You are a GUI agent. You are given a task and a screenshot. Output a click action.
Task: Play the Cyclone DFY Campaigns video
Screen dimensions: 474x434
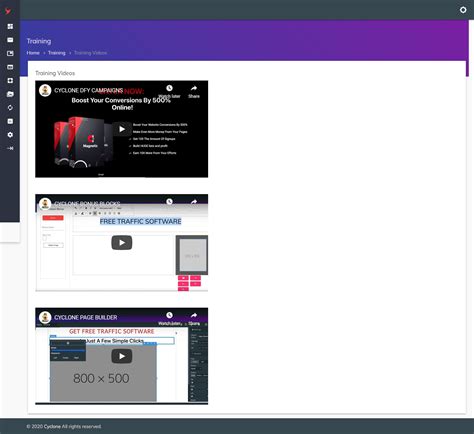[122, 129]
